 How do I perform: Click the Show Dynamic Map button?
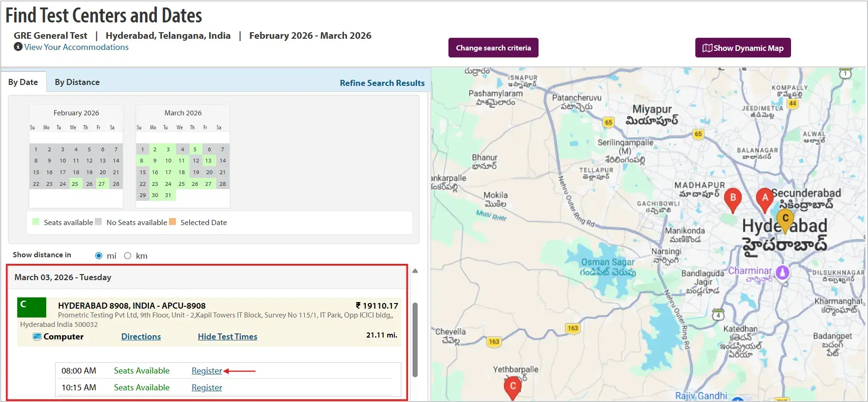coord(743,48)
